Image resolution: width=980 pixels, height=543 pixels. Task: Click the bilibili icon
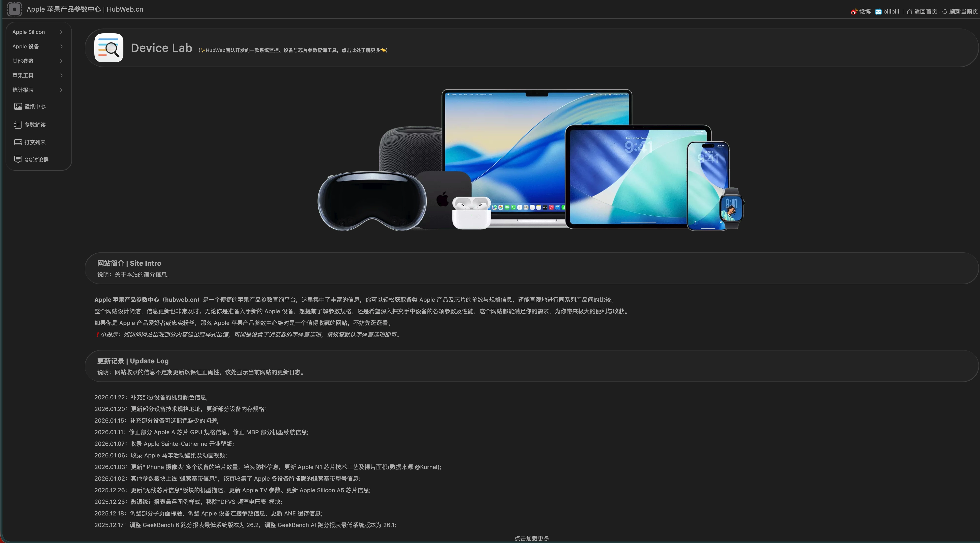click(x=878, y=12)
